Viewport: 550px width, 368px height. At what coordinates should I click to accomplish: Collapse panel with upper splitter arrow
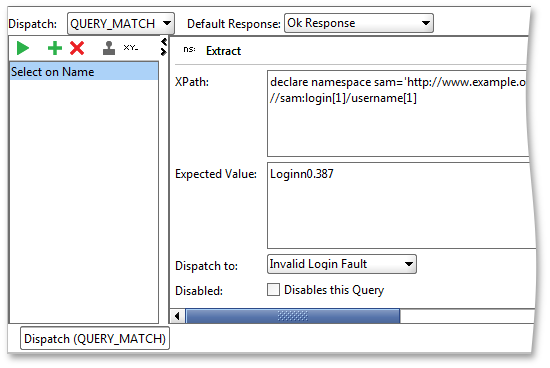click(x=164, y=42)
